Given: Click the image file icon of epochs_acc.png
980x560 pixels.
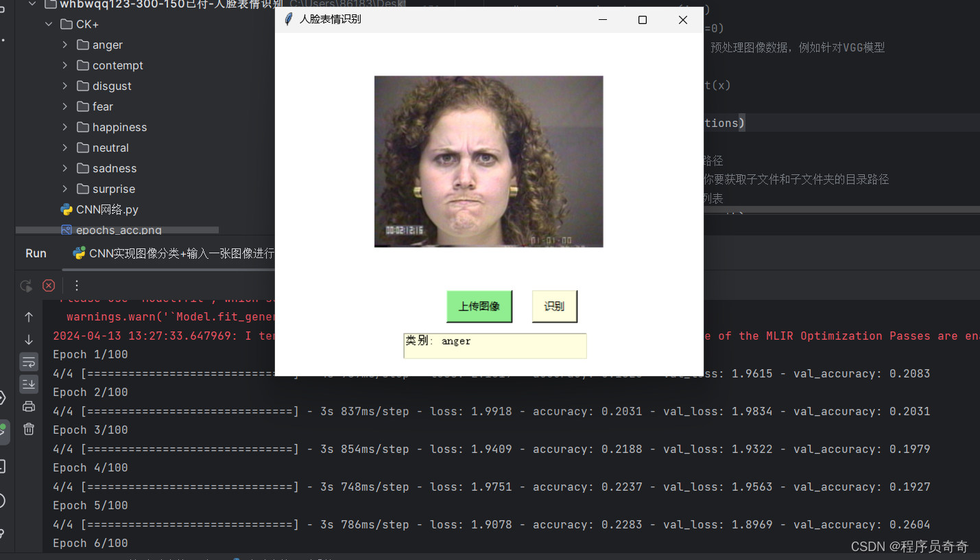Looking at the screenshot, I should coord(67,230).
